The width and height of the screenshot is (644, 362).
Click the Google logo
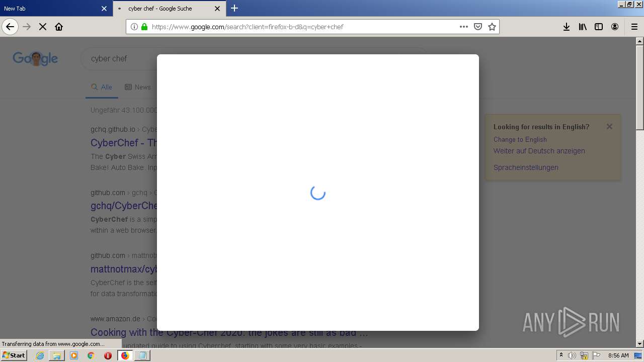point(35,58)
